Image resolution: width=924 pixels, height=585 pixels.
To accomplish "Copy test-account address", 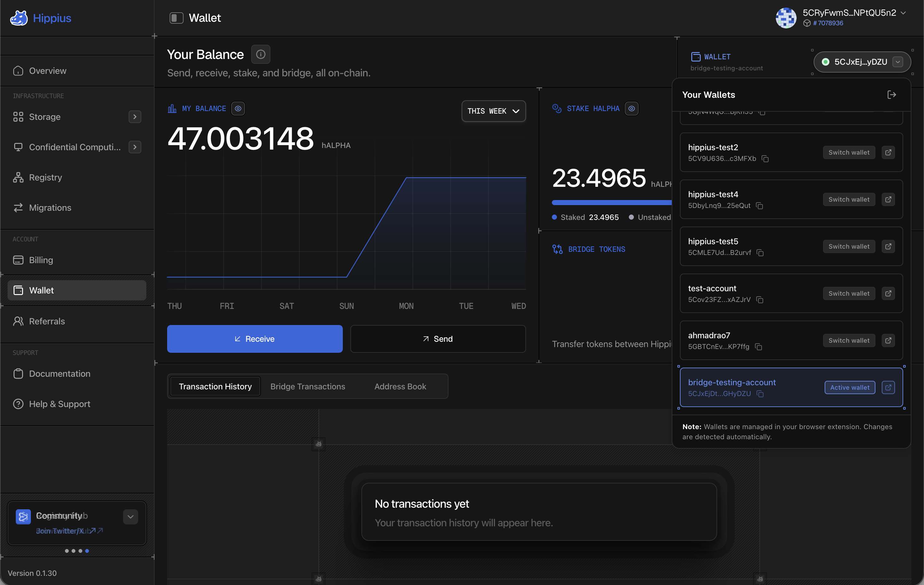I will coord(760,299).
